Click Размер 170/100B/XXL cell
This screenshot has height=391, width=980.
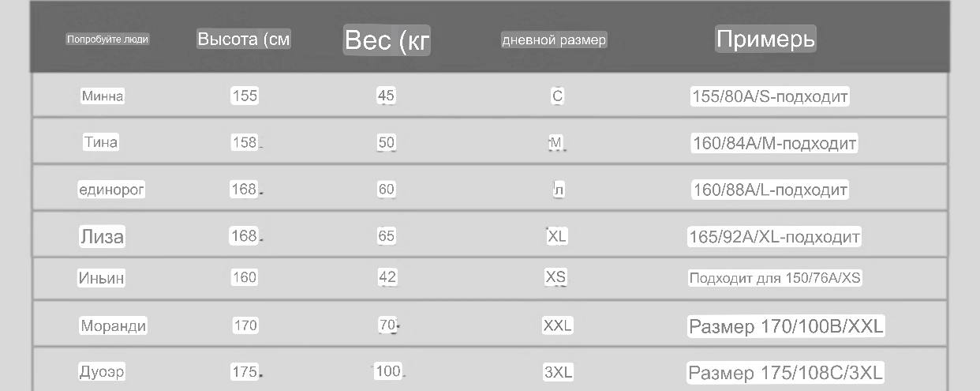786,326
